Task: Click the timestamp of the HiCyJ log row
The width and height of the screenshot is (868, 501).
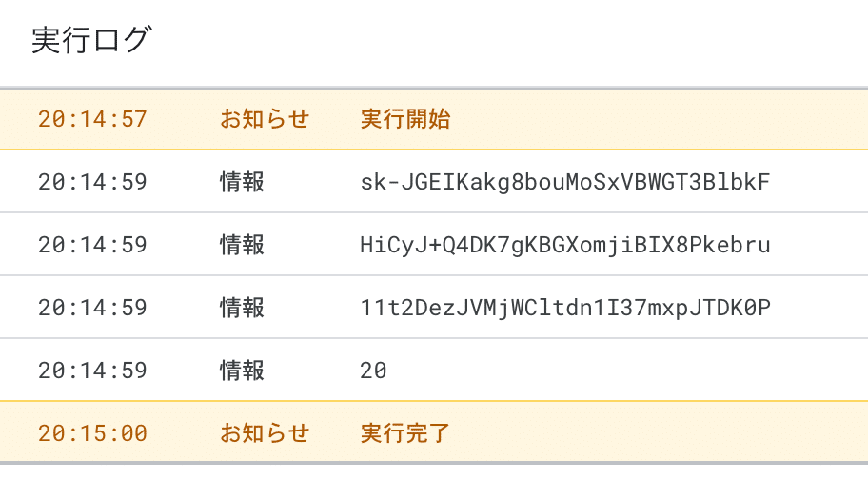Action: (x=92, y=245)
